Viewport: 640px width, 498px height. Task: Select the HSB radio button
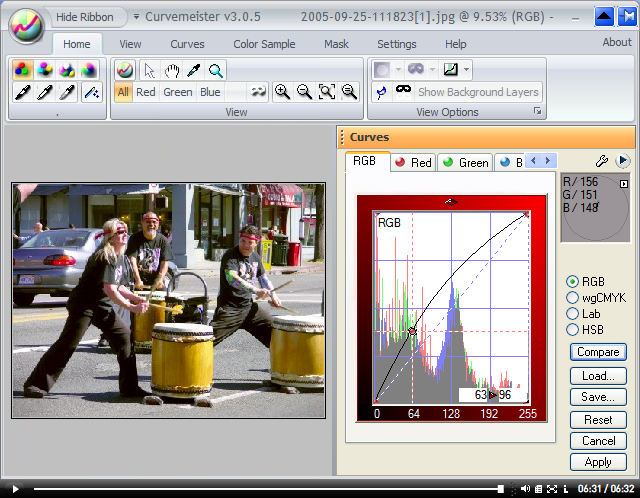pyautogui.click(x=573, y=329)
